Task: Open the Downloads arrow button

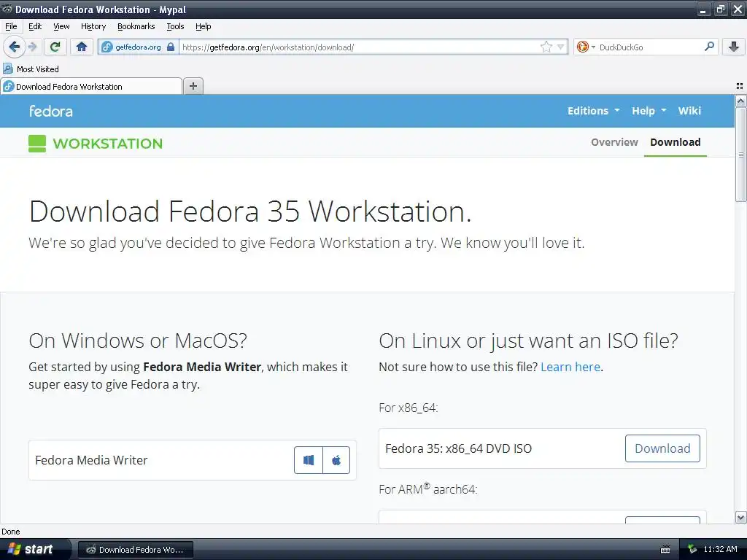Action: click(x=734, y=47)
